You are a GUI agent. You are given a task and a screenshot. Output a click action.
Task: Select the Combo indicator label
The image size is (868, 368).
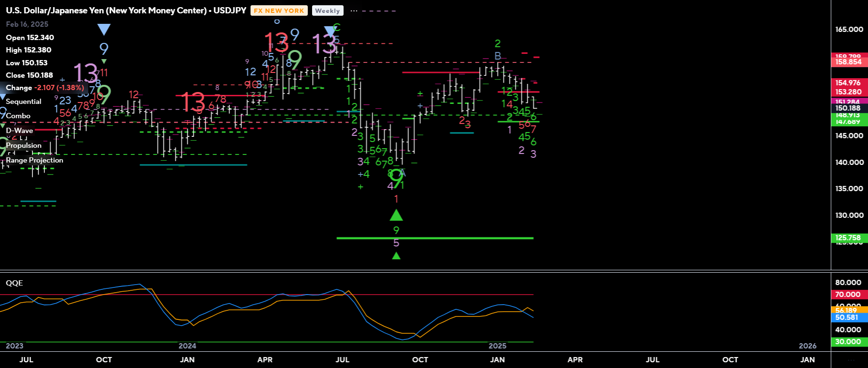[18, 116]
